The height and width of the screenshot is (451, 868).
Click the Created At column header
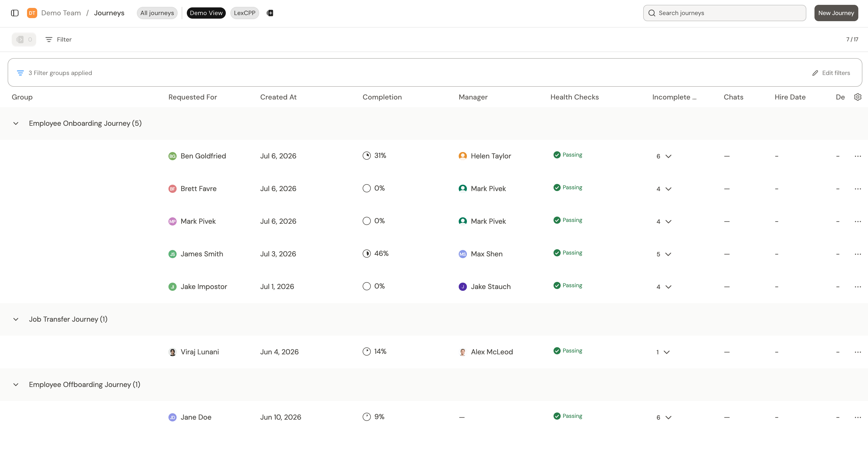[278, 97]
